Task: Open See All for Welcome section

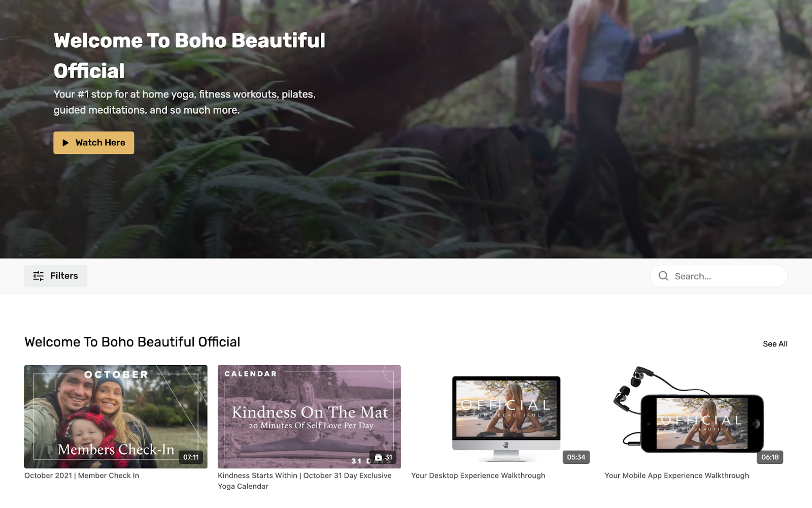Action: pyautogui.click(x=775, y=344)
